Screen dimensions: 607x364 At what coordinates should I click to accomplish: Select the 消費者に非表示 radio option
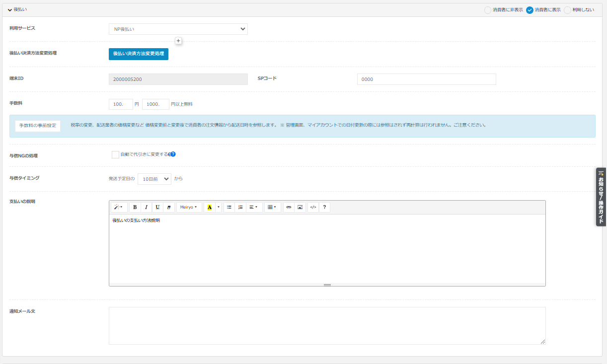point(488,10)
